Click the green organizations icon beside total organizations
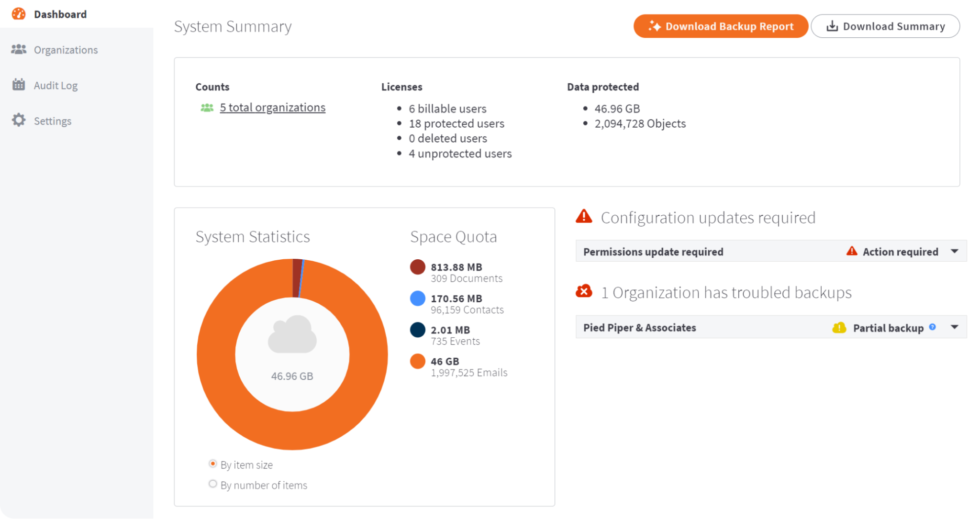This screenshot has height=519, width=980. tap(206, 107)
